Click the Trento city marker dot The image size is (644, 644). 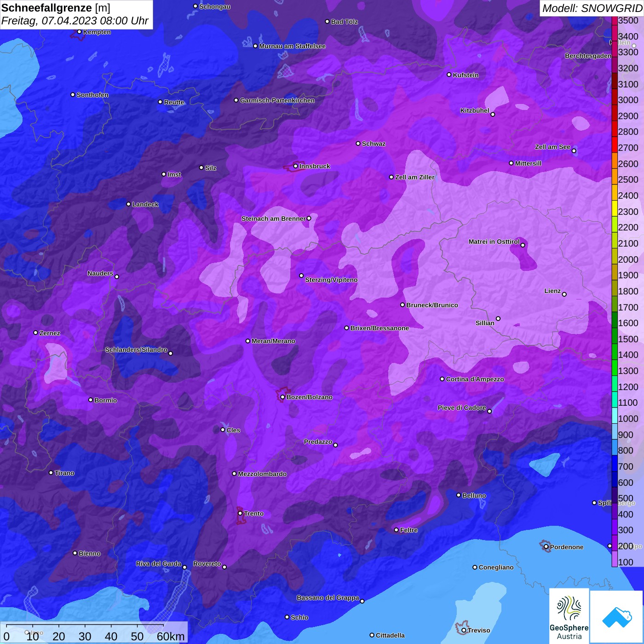(x=240, y=513)
